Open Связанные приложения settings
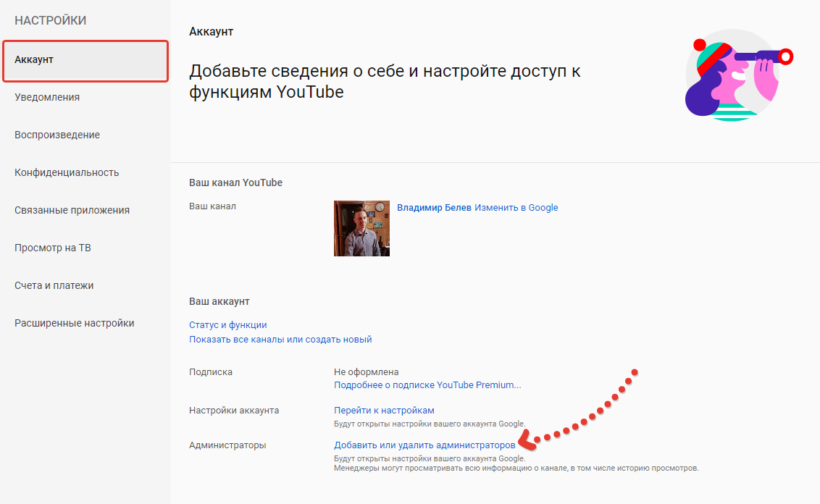Viewport: 820px width, 504px height. (72, 210)
